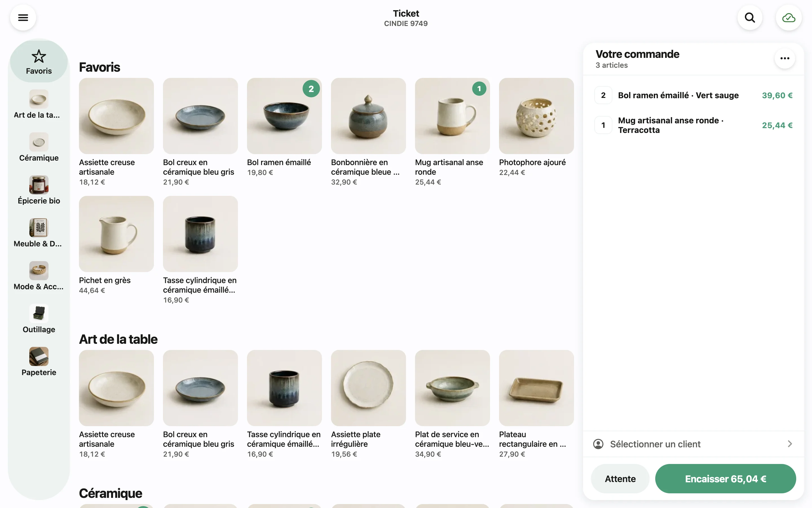Screen dimensions: 812x508
Task: Edit quantity of Mug artisanal order line
Action: click(603, 125)
